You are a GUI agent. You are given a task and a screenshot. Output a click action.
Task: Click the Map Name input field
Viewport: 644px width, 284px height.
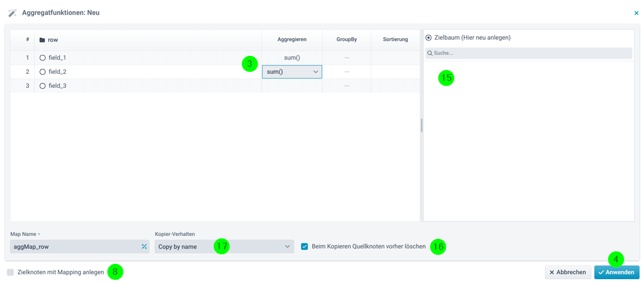pos(80,247)
